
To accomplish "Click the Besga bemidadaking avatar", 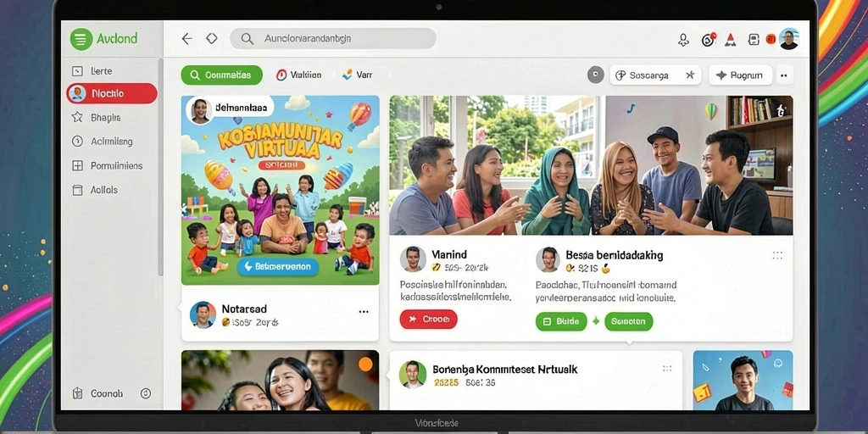I will [x=548, y=259].
